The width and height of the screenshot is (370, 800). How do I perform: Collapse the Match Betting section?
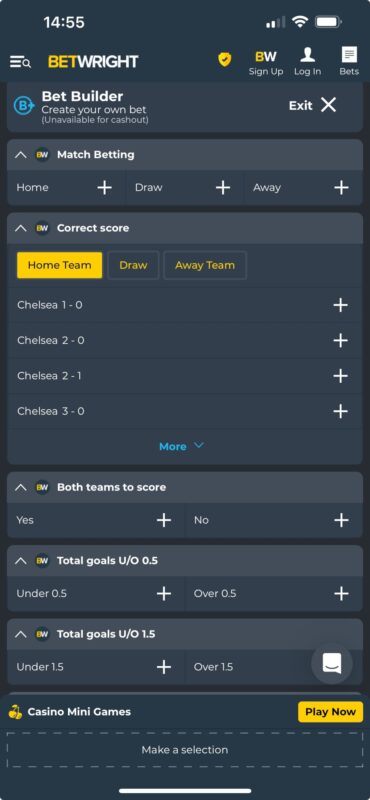(20, 155)
